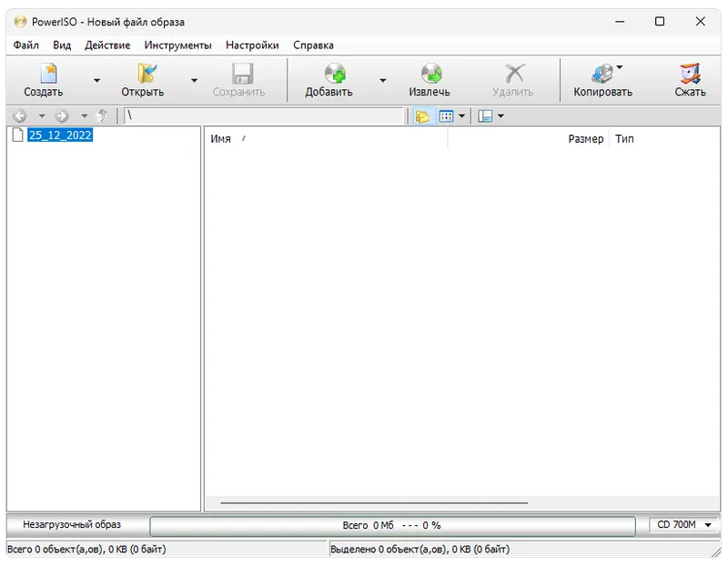Viewport: 728px width, 566px height.
Task: Click the Создать (Create) toolbar icon
Action: [x=48, y=74]
